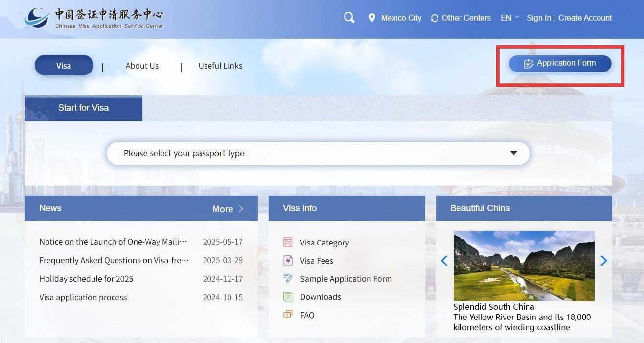Click the Sample Application Form pencil icon
This screenshot has width=644, height=343.
288,278
